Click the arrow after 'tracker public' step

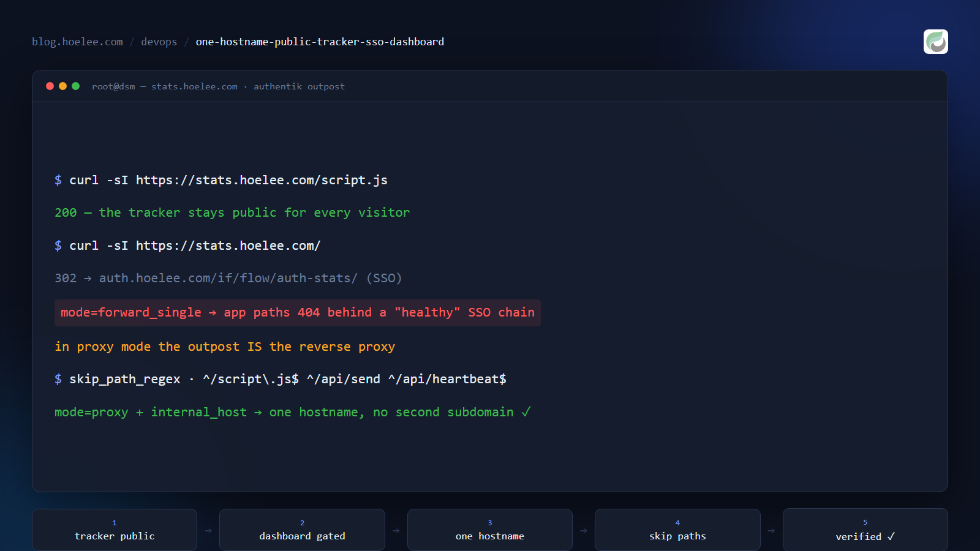pos(208,531)
